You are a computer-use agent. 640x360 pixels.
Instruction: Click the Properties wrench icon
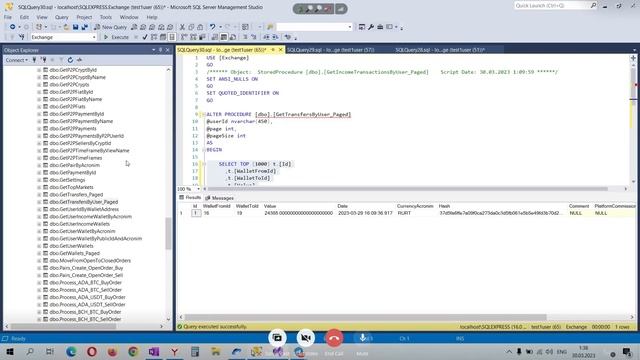[x=371, y=27]
